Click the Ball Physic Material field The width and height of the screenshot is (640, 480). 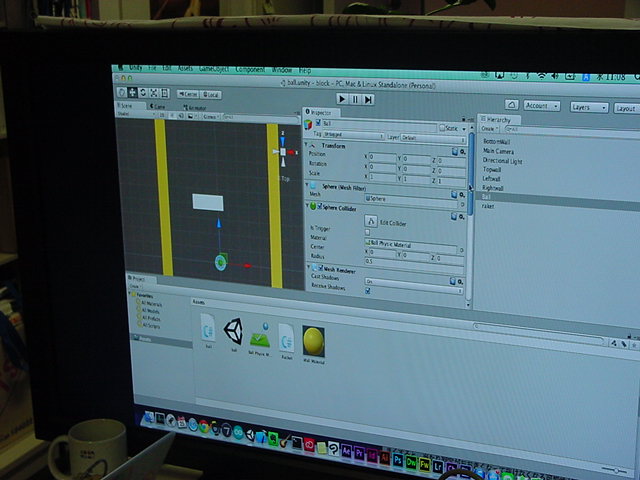point(410,244)
